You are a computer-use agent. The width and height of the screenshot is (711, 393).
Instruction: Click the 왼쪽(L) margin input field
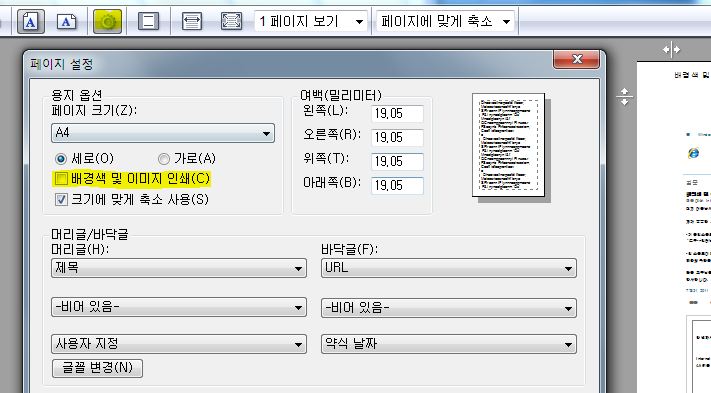(397, 113)
